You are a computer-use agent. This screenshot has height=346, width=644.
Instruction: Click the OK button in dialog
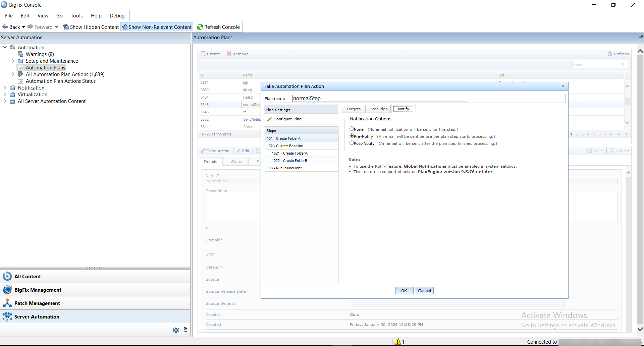click(404, 291)
